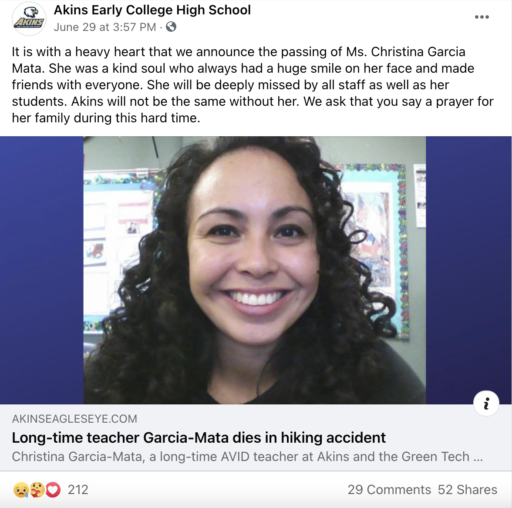The height and width of the screenshot is (508, 512).
Task: Open the three-dot post options menu
Action: [x=482, y=17]
